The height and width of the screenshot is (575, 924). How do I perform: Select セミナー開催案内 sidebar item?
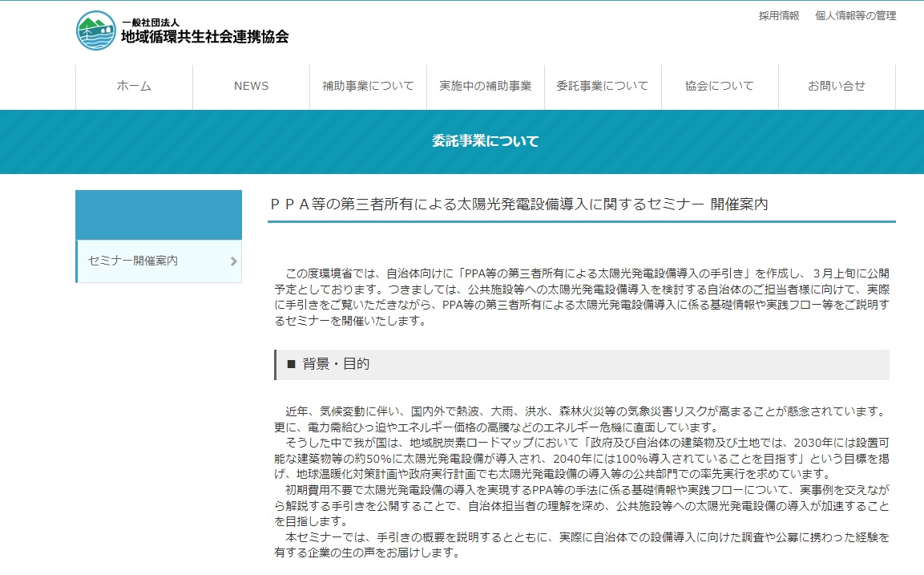159,261
